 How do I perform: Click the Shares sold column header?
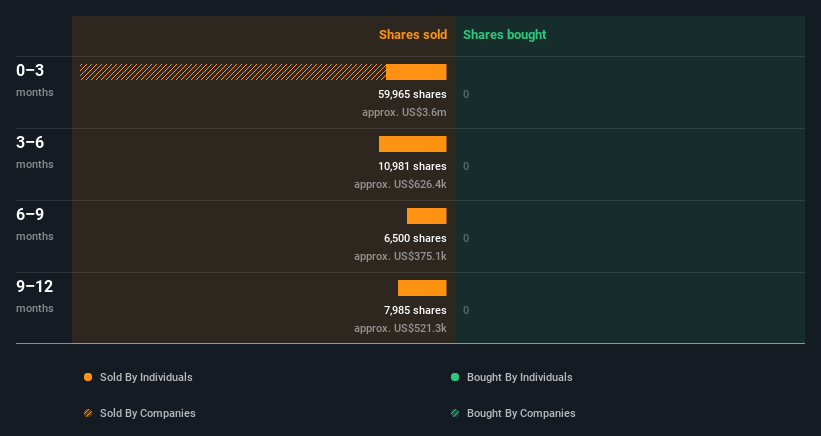(x=413, y=35)
